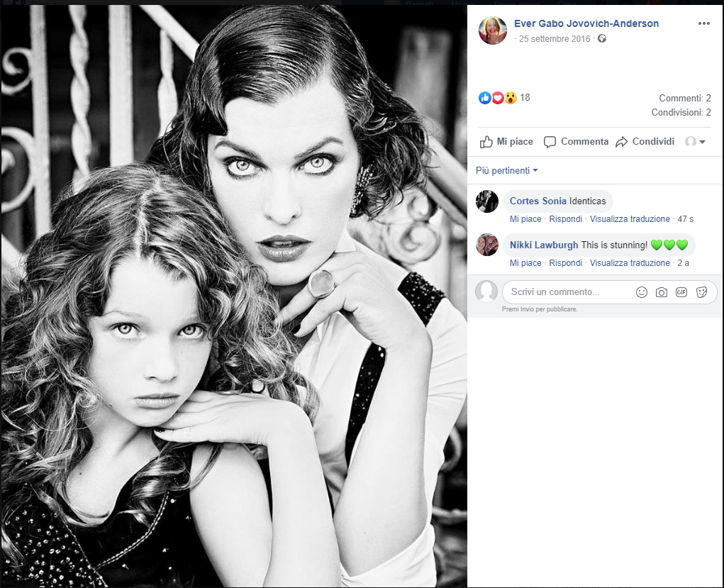Translate Nikki Lawburgh's comment
724x588 pixels.
[x=630, y=263]
